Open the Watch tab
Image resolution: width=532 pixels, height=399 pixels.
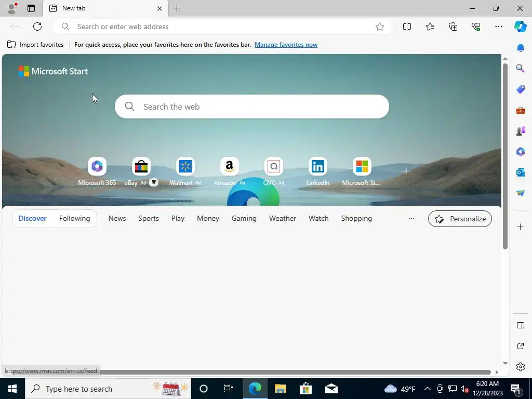tap(318, 219)
